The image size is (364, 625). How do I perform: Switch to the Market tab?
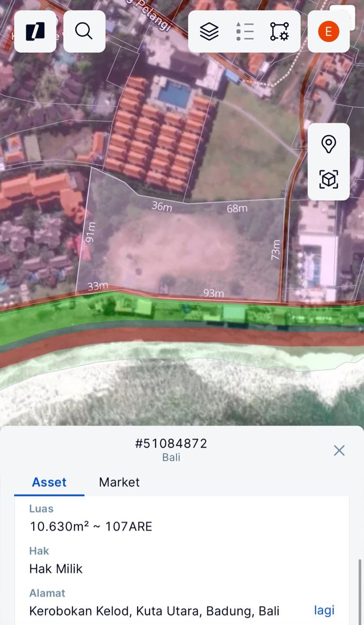pyautogui.click(x=119, y=482)
